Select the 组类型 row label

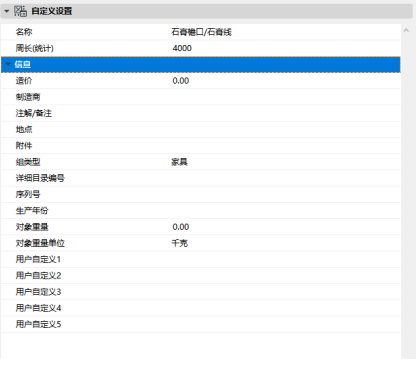click(28, 162)
